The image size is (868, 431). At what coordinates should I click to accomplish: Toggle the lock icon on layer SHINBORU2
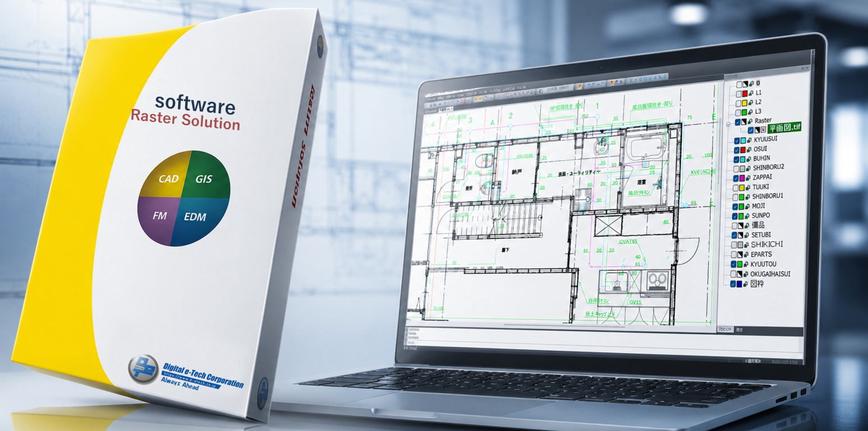coord(748,168)
